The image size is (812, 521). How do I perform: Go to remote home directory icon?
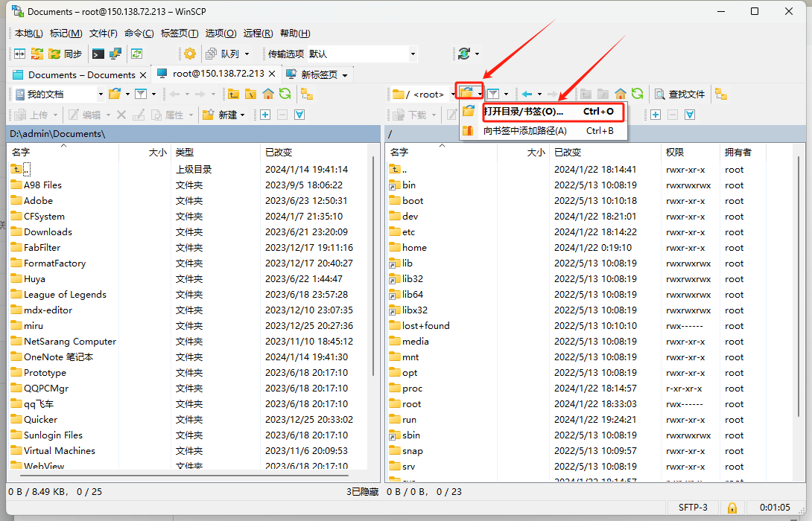pos(621,95)
